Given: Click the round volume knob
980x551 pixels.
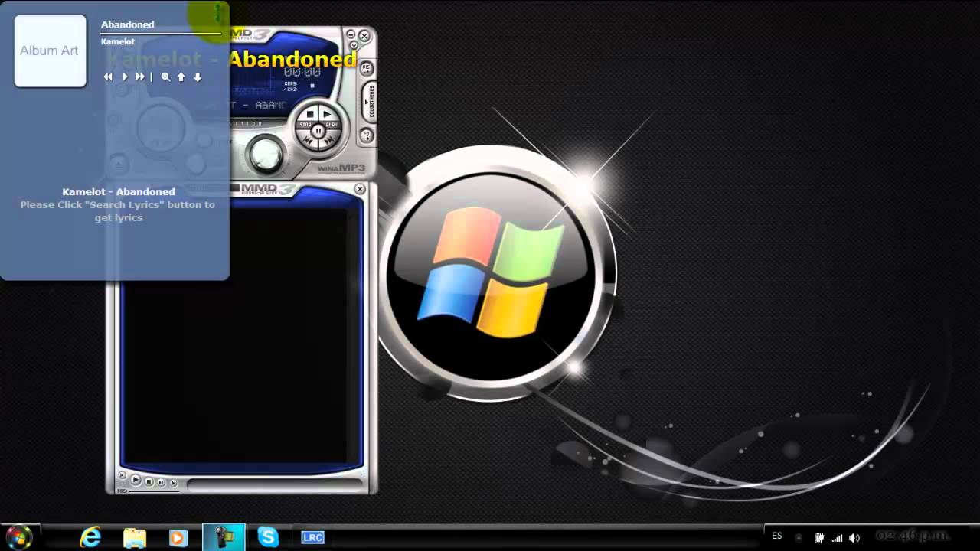Looking at the screenshot, I should point(266,154).
